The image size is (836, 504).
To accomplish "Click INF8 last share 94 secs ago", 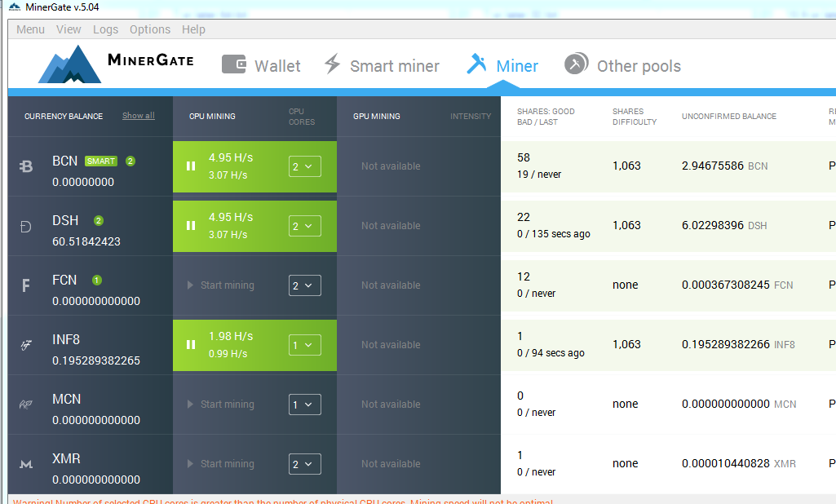I will pyautogui.click(x=558, y=353).
